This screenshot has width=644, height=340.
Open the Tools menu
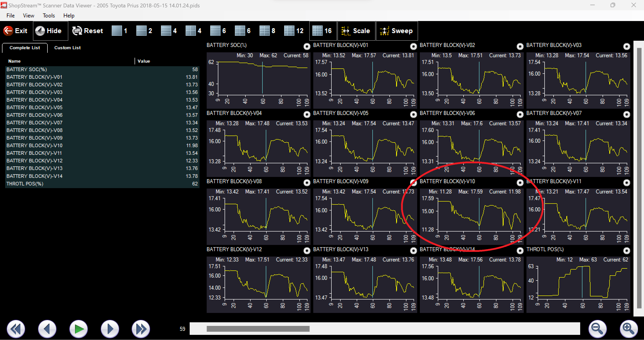coord(49,15)
